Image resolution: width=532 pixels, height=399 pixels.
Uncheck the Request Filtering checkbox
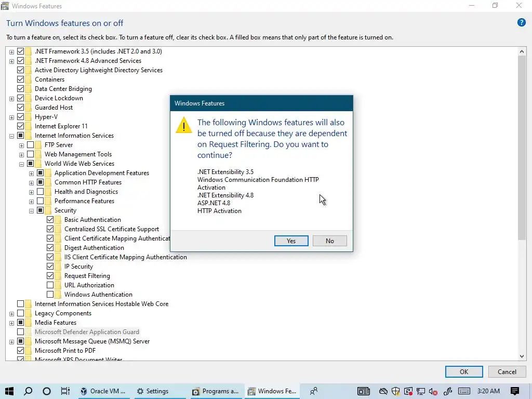[50, 276]
